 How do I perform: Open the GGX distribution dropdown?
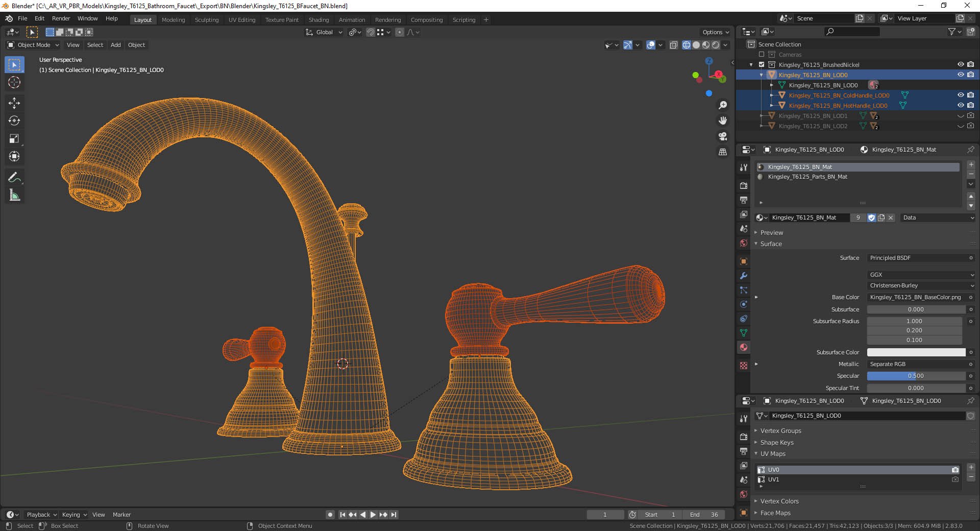point(921,275)
